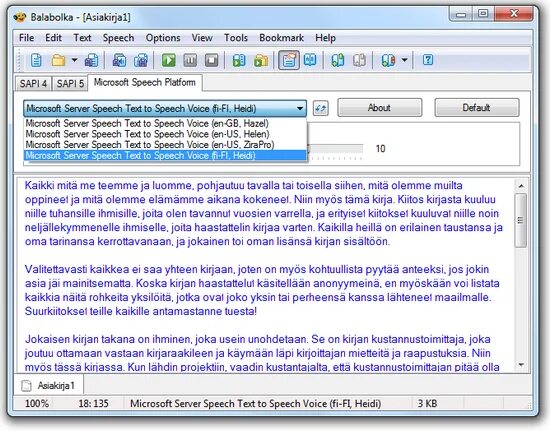Select the Microsoft Speech Platform tab

pos(145,83)
